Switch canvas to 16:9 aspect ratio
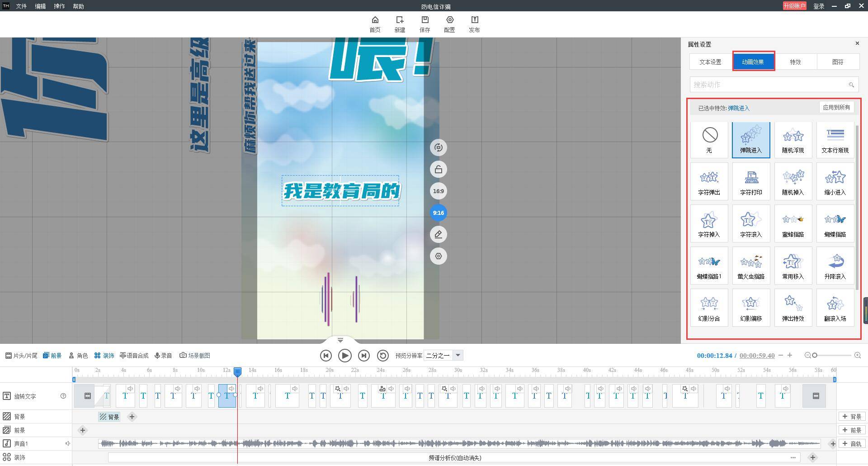 click(438, 191)
